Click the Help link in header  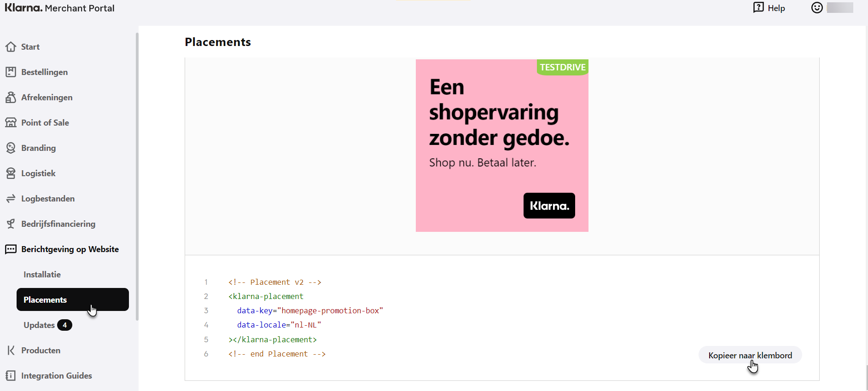[776, 8]
